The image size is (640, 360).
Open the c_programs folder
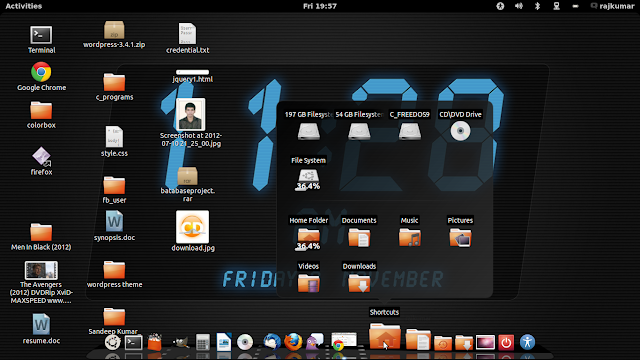[114, 82]
